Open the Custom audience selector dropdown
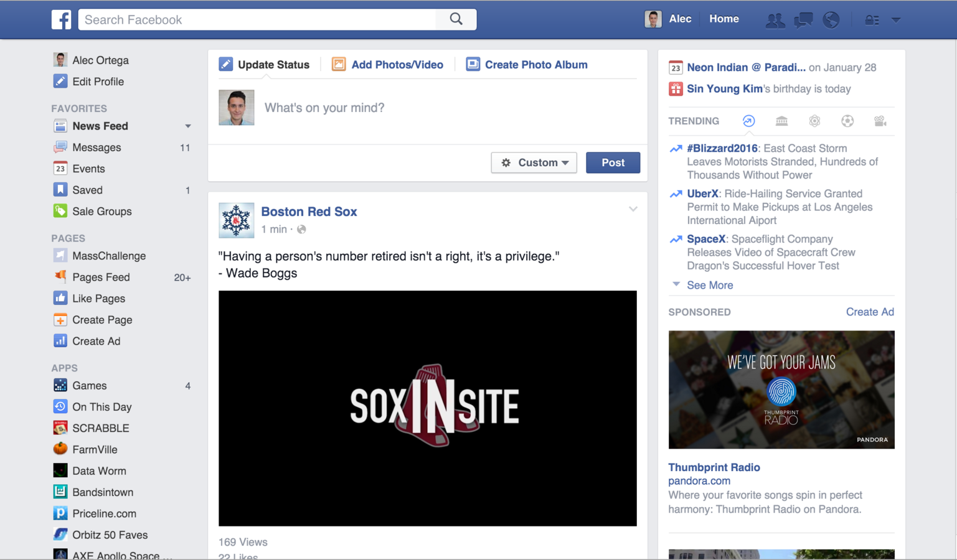Image resolution: width=957 pixels, height=560 pixels. [x=534, y=162]
